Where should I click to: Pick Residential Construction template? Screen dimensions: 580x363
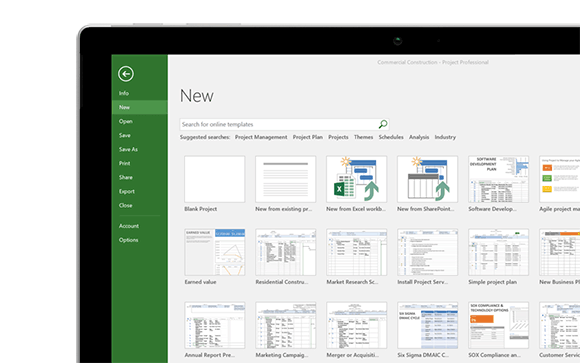[286, 252]
